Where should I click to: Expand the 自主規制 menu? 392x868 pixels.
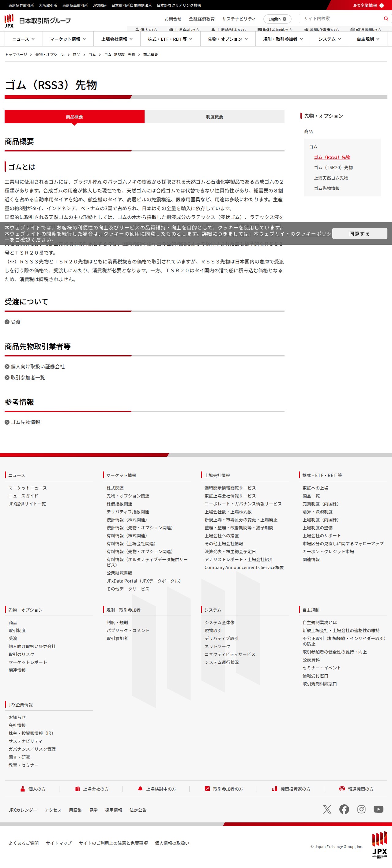pyautogui.click(x=368, y=39)
